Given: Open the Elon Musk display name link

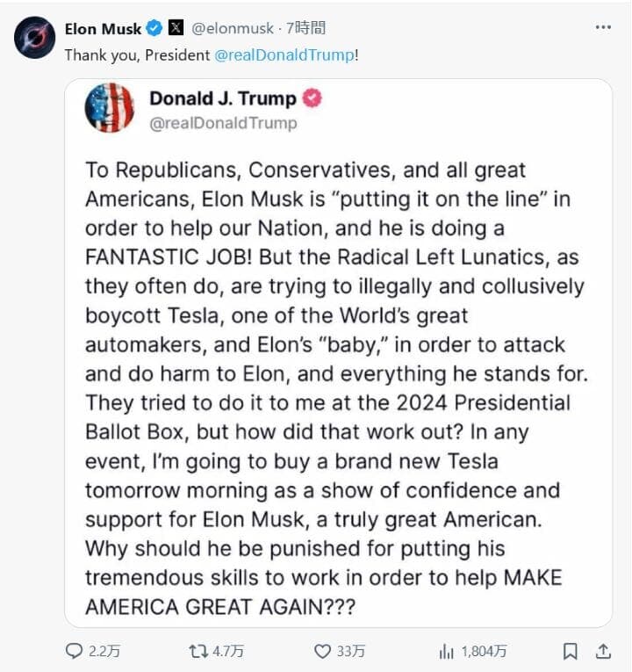Looking at the screenshot, I should [x=102, y=29].
